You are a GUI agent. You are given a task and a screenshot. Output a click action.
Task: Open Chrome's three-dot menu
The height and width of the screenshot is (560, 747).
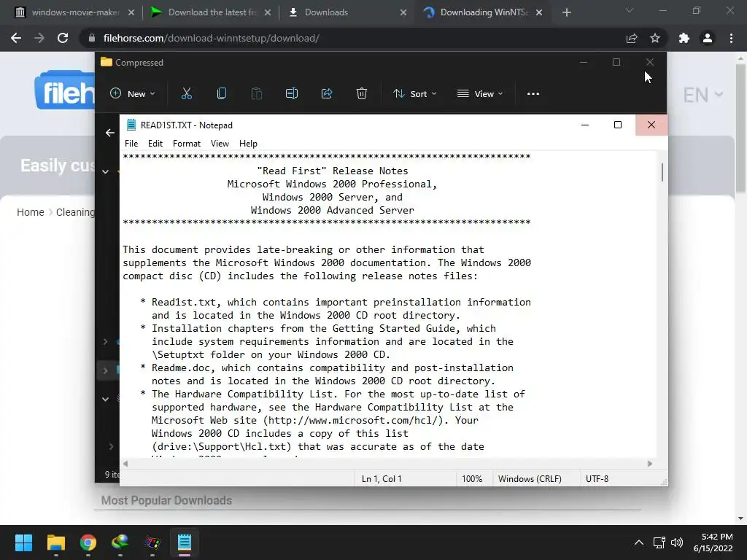coord(731,38)
